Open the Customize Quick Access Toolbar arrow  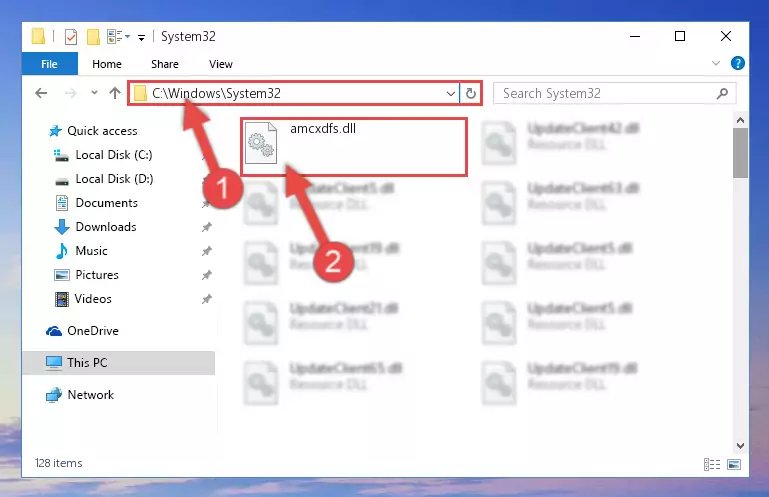tap(141, 38)
